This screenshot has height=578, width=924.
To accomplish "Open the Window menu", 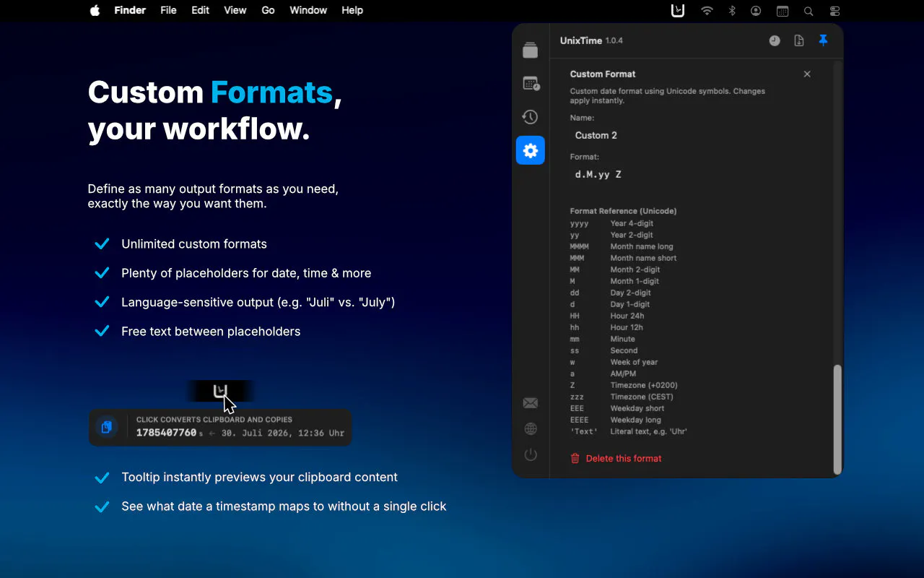I will [x=308, y=10].
